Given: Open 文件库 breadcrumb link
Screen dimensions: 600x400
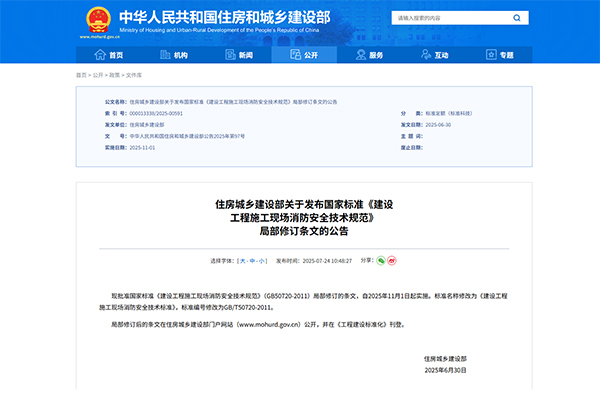Looking at the screenshot, I should [x=133, y=75].
